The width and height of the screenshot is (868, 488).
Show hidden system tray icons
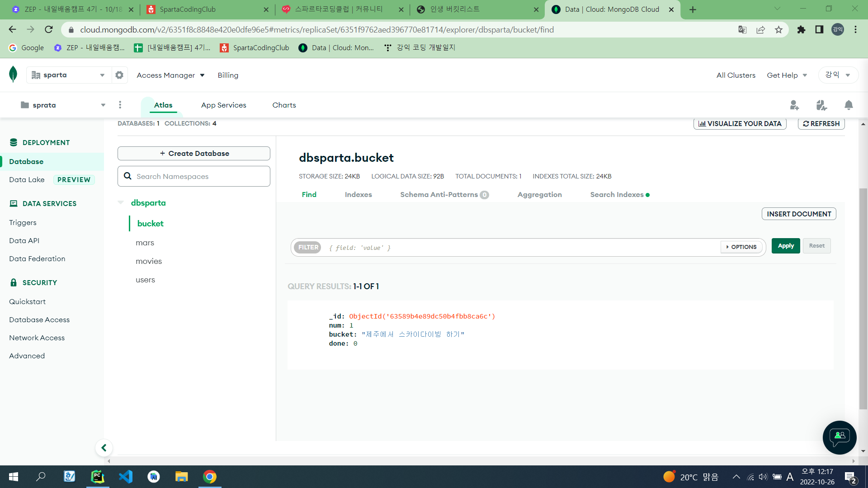click(x=736, y=477)
